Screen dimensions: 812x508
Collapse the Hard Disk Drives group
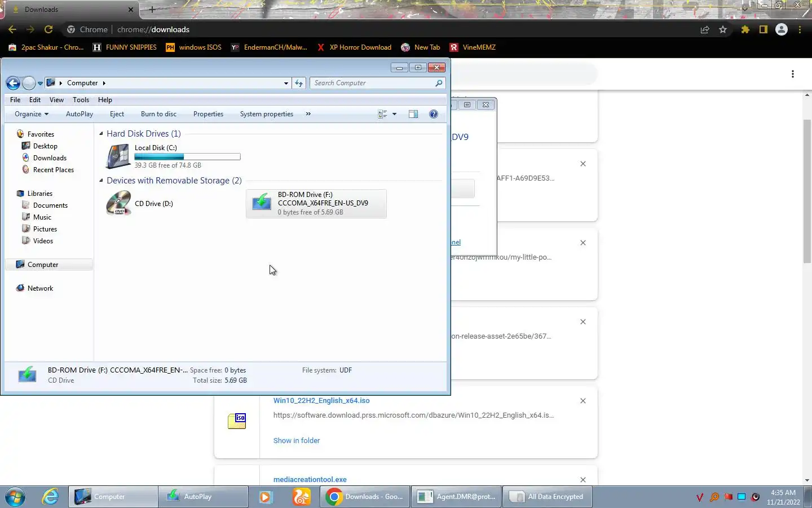(101, 134)
